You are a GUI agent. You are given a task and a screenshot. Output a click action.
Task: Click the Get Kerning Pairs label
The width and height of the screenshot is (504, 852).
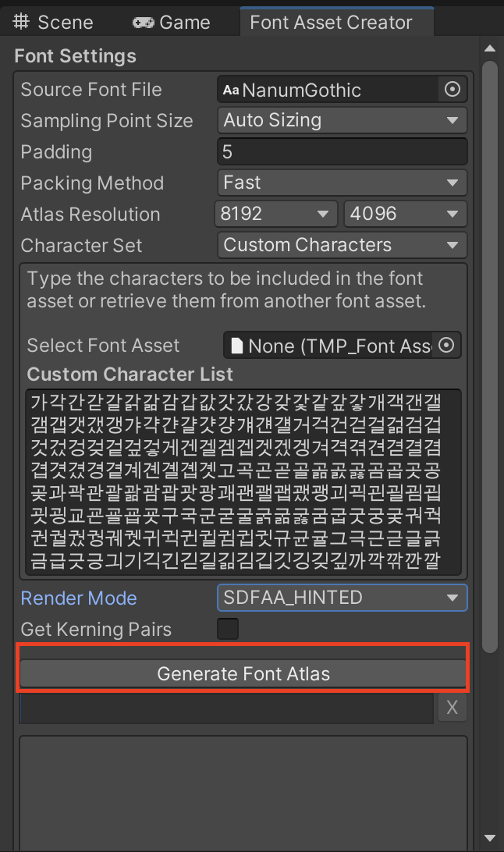coord(96,629)
